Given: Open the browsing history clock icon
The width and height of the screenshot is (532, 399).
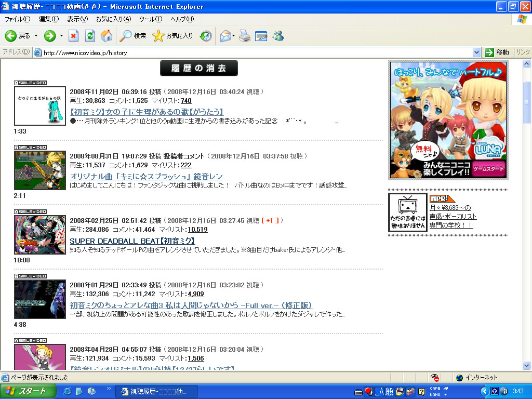Looking at the screenshot, I should [x=206, y=36].
